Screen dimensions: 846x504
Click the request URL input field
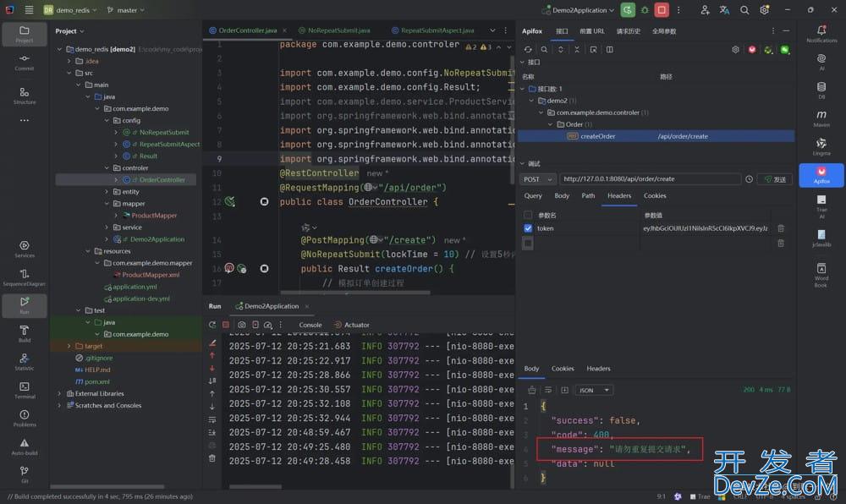pyautogui.click(x=650, y=179)
